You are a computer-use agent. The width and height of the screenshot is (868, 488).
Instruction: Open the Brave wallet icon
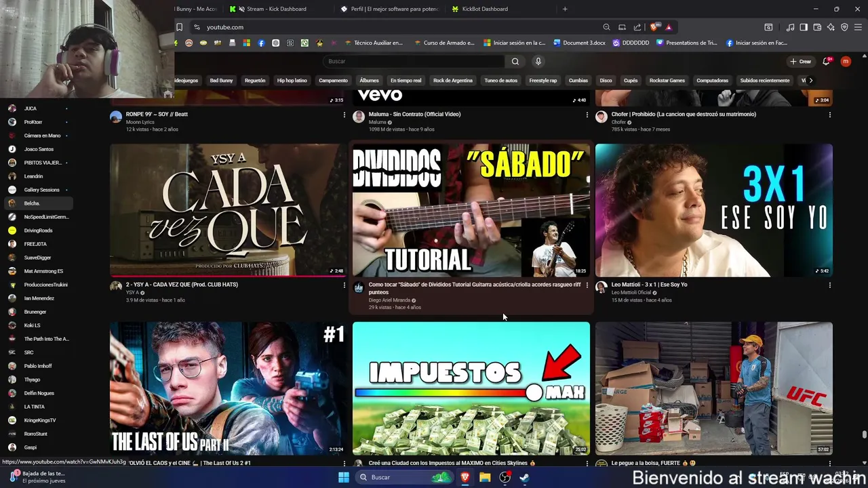click(817, 27)
